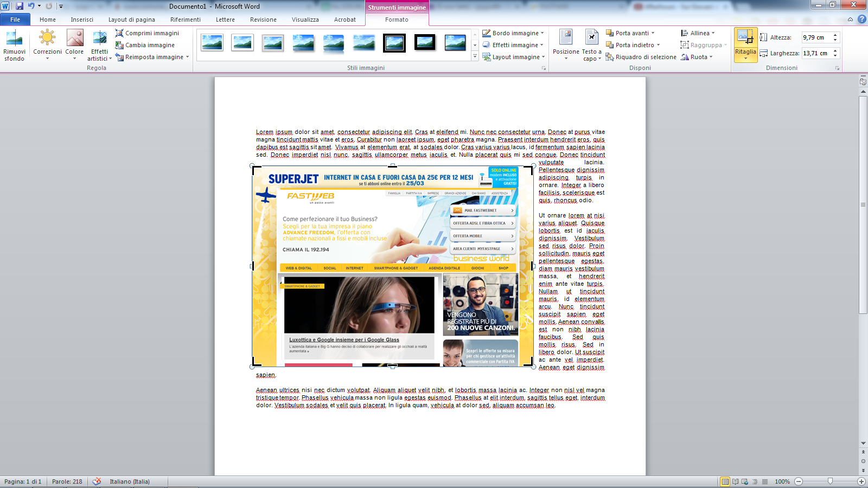Click Porta indietro

(x=630, y=45)
